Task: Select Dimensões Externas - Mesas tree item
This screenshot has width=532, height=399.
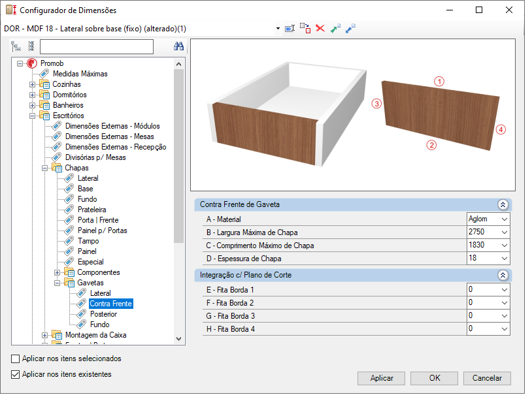Action: click(x=110, y=136)
